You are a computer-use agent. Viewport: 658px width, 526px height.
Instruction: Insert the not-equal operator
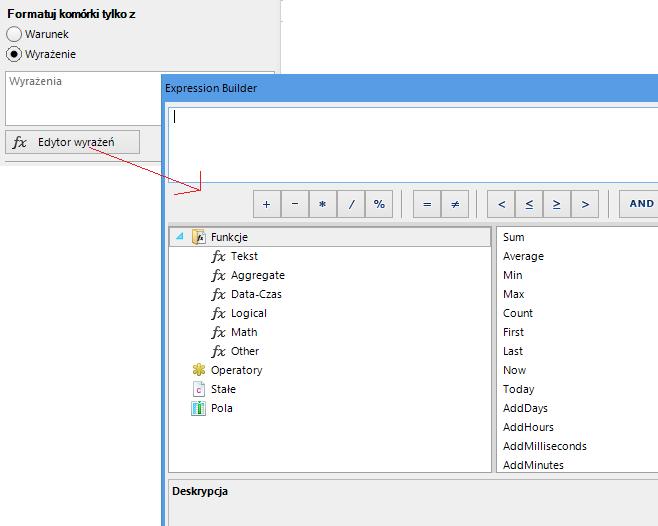(x=455, y=204)
